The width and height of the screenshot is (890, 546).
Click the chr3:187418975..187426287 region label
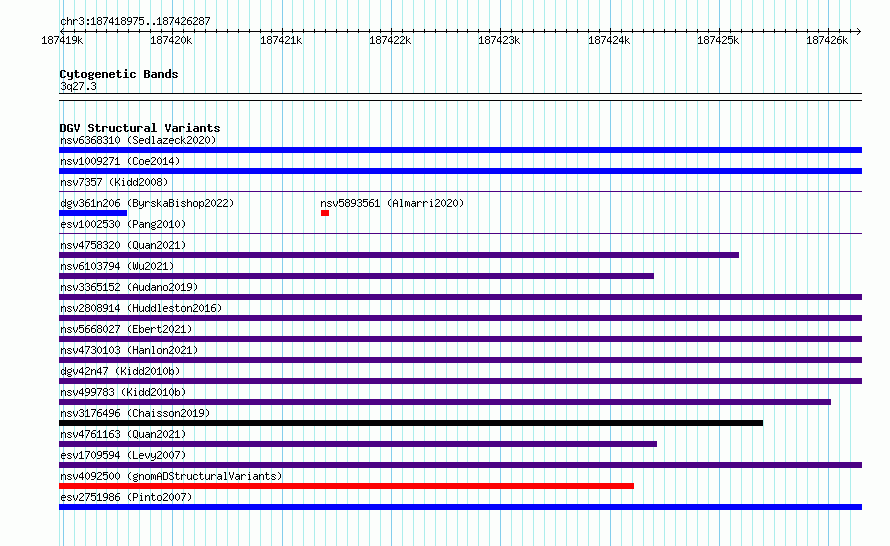point(135,21)
